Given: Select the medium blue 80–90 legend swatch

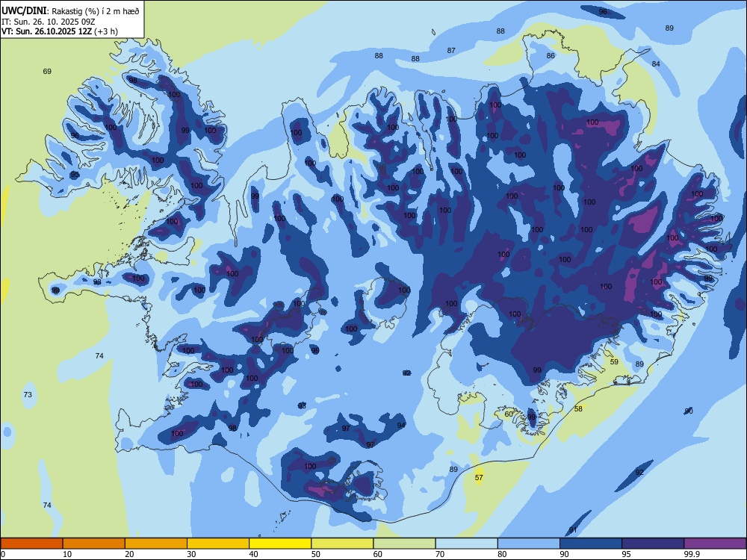Looking at the screenshot, I should [529, 544].
